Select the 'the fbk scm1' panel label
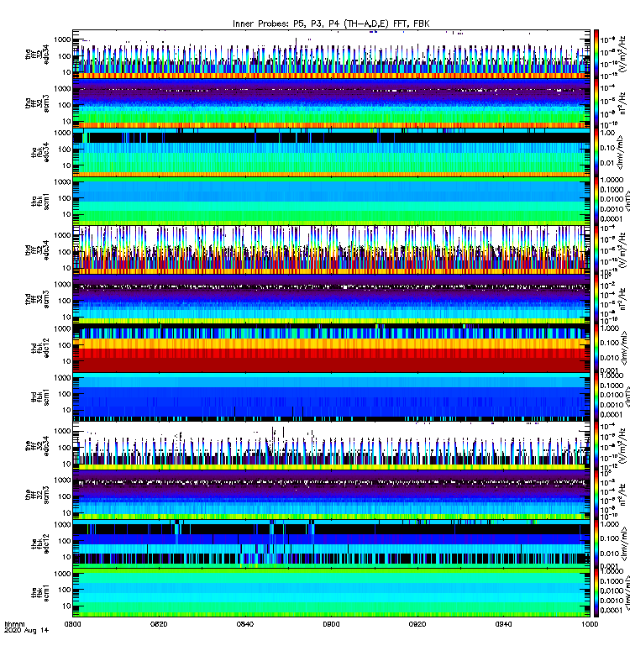Screen dimensions: 630x672 (40, 593)
